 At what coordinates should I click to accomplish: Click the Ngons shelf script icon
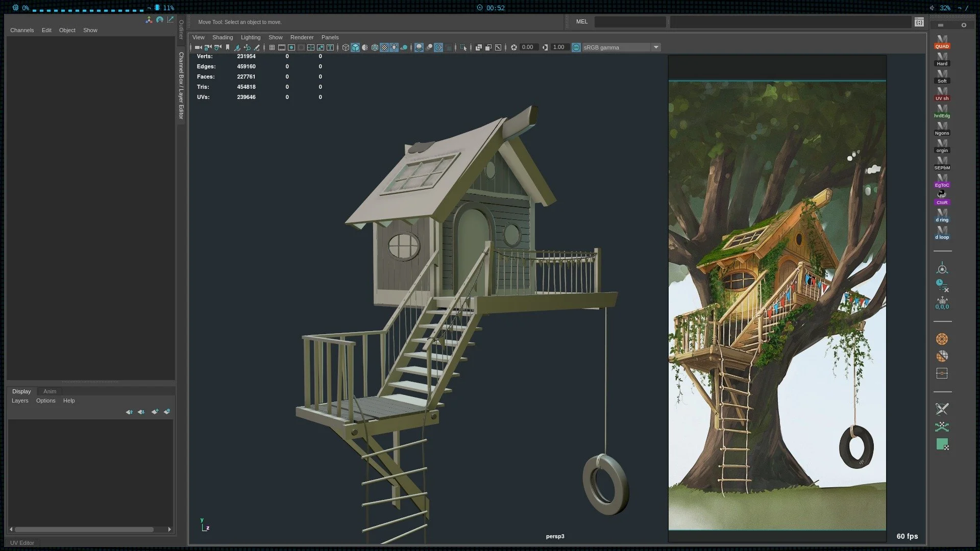942,129
